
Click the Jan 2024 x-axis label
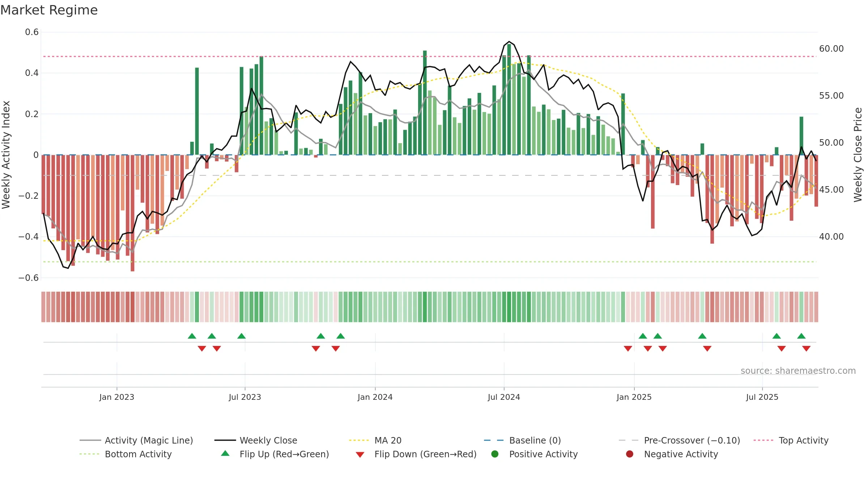click(x=375, y=397)
